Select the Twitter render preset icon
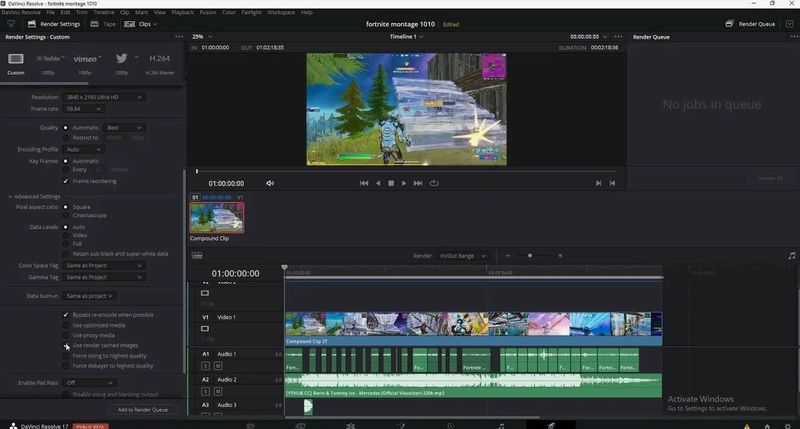This screenshot has width=800, height=429. [121, 59]
